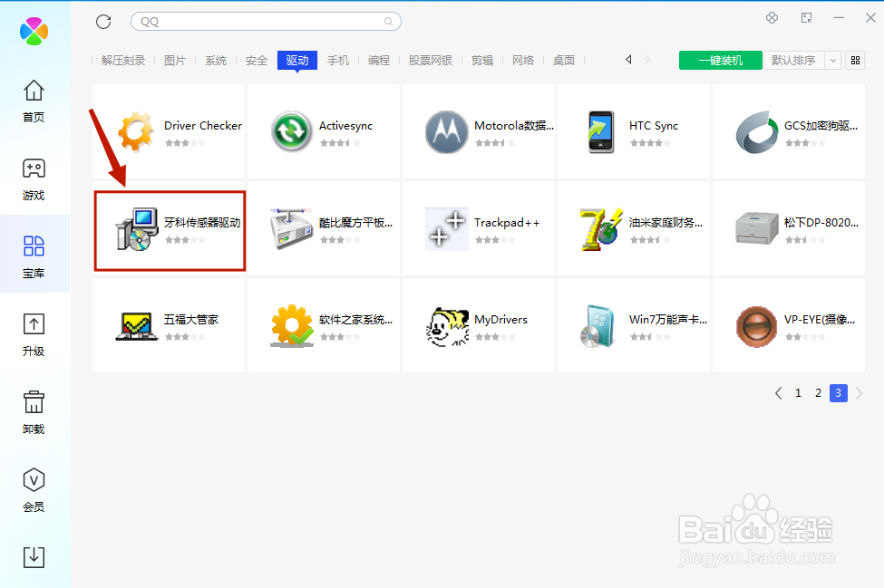The height and width of the screenshot is (588, 884).
Task: Select the 安全 category tab
Action: pyautogui.click(x=257, y=61)
